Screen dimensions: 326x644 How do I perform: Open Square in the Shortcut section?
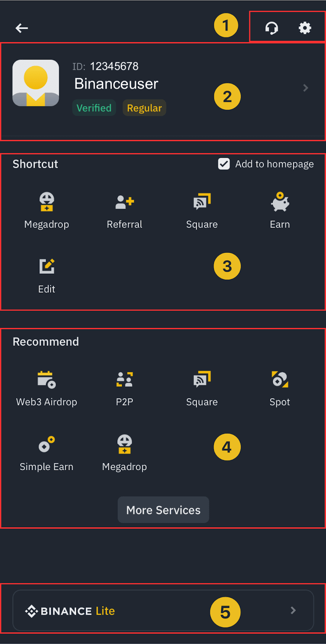[x=202, y=202]
